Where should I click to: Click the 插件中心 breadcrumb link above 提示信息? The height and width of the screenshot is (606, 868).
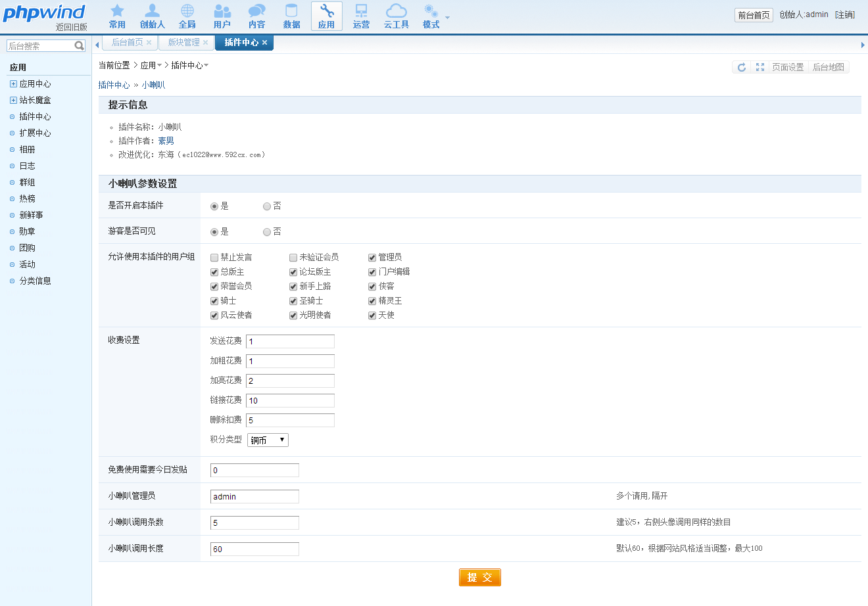point(114,85)
